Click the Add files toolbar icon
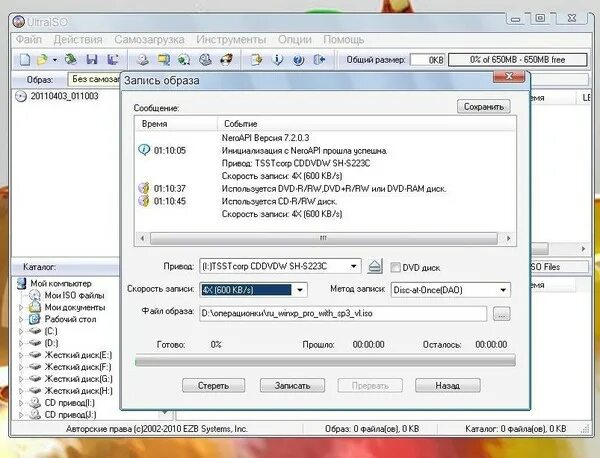Screen dimensions: 600x458 256,60
